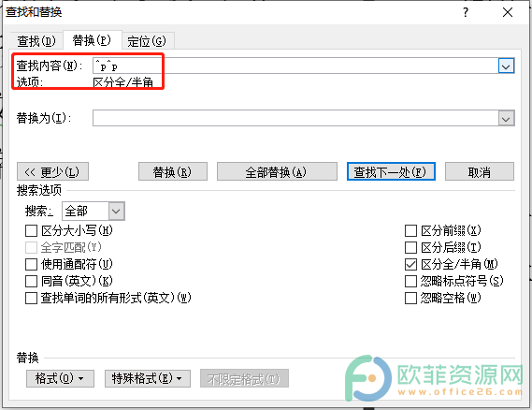532x410 pixels.
Task: Uncheck the 区分全/半角(M) checkbox
Action: click(x=410, y=264)
